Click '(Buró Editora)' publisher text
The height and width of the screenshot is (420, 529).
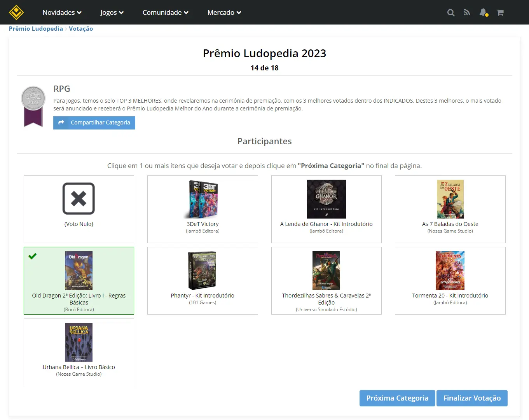pos(79,310)
